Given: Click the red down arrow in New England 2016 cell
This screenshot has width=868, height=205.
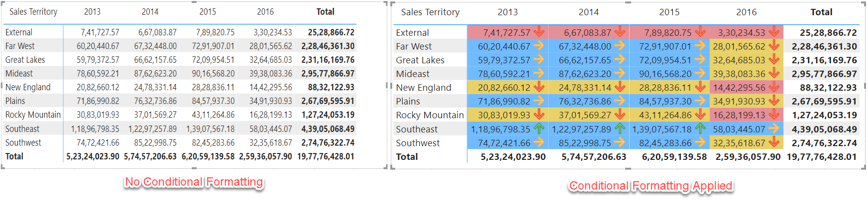Looking at the screenshot, I should click(x=774, y=87).
